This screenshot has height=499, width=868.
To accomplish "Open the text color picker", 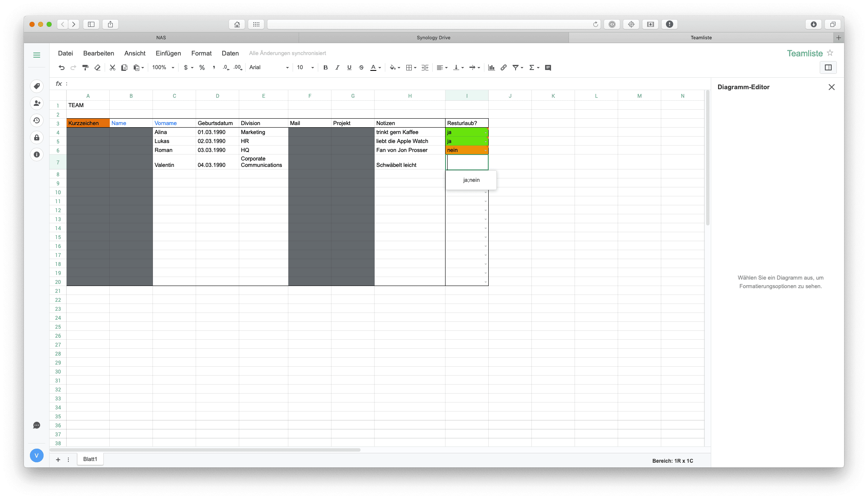I will (375, 67).
